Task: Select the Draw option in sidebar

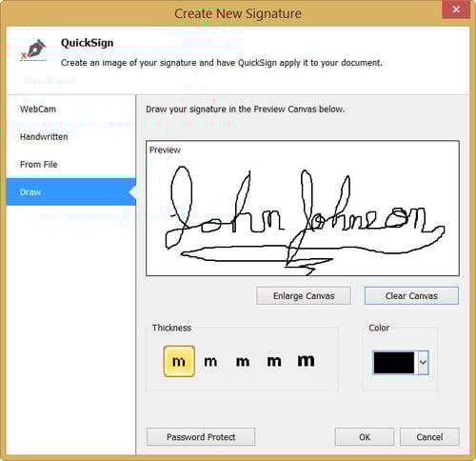Action: [71, 192]
